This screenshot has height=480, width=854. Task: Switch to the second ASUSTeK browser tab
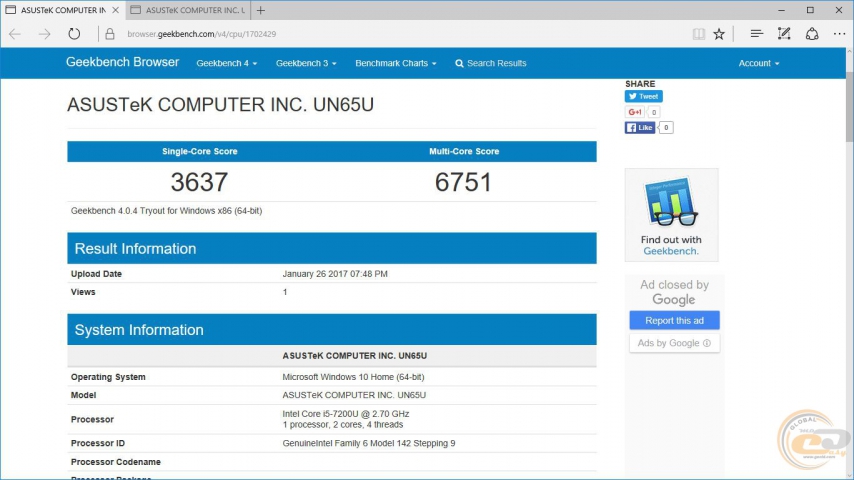pos(187,10)
